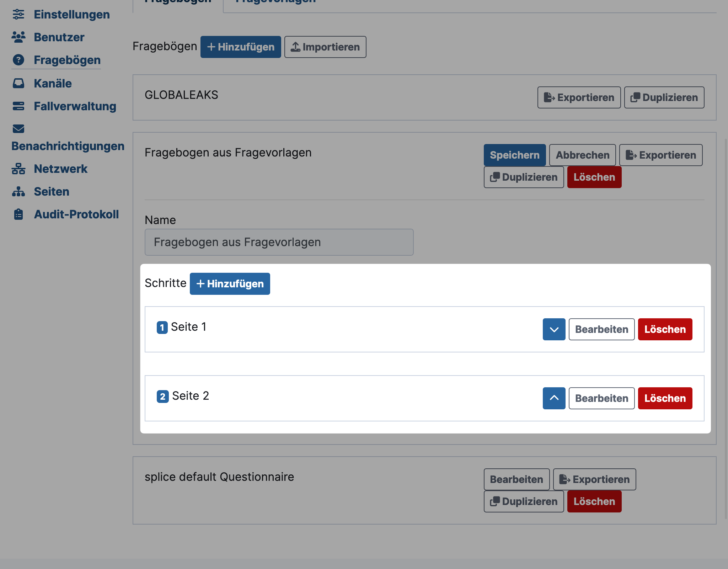Delete splice default Questionnaire
The image size is (728, 569).
[594, 501]
